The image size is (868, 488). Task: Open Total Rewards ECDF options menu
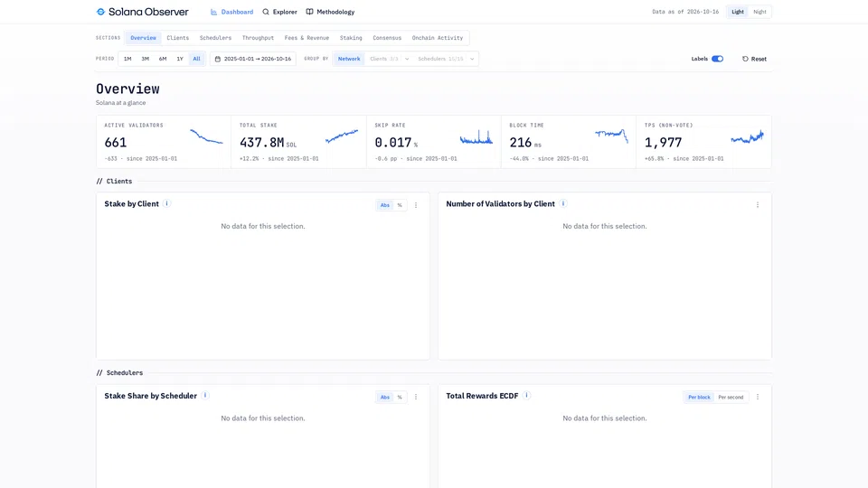pyautogui.click(x=758, y=398)
